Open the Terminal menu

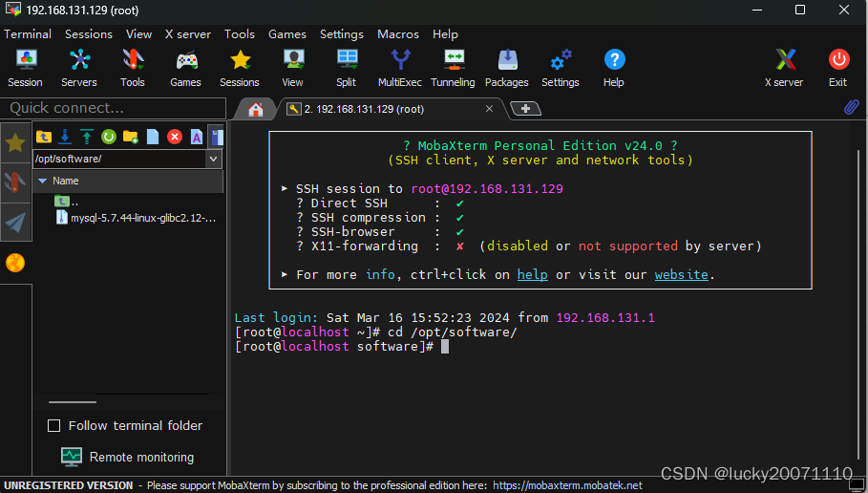pyautogui.click(x=28, y=33)
